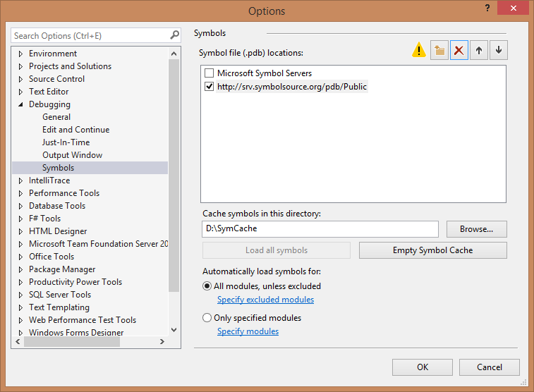Click the symbol cache directory field
This screenshot has height=392, width=534.
click(320, 229)
